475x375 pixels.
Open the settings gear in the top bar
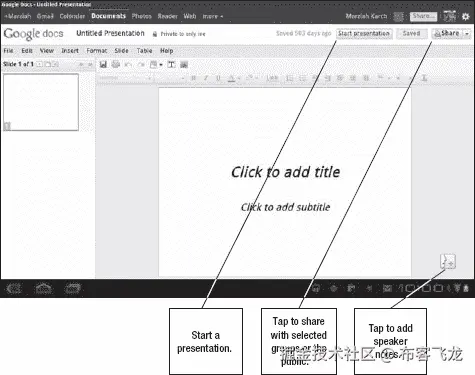466,16
